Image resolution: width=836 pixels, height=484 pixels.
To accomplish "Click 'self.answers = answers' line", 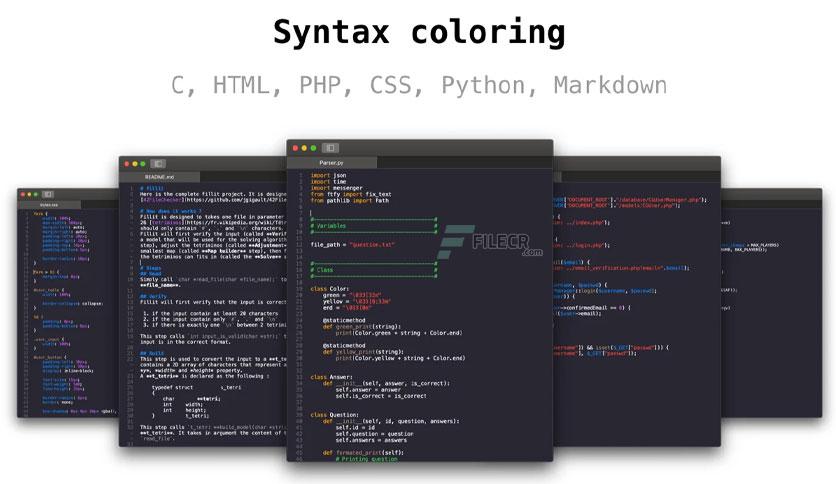I will pos(371,440).
